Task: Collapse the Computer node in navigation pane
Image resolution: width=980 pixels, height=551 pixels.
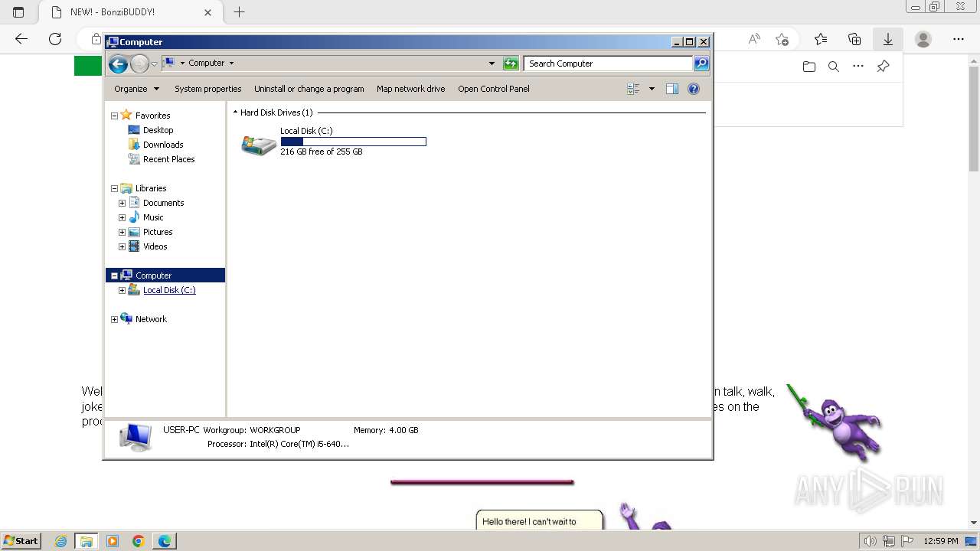Action: (114, 275)
